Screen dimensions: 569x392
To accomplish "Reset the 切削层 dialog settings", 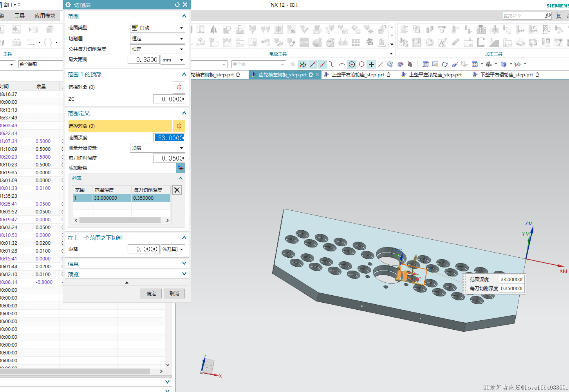I will pyautogui.click(x=177, y=5).
